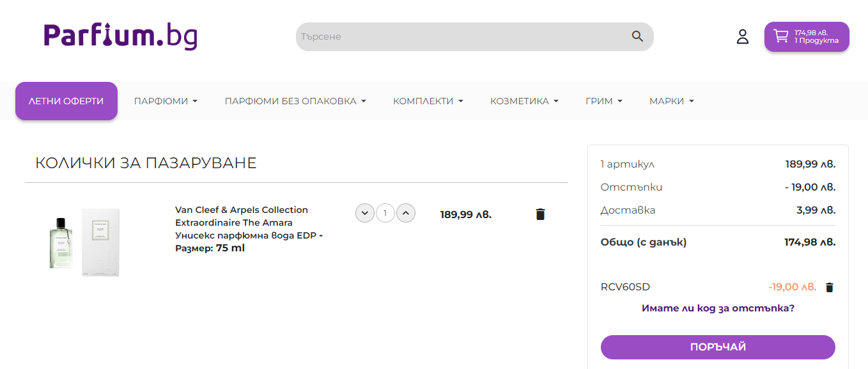Click the item price 189,99 лв. in cart row
Viewport: 868px width, 369px height.
click(466, 214)
